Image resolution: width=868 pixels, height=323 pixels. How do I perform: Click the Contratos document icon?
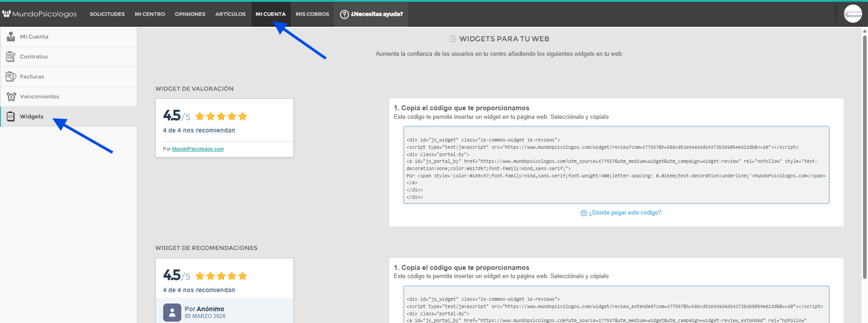[x=11, y=57]
